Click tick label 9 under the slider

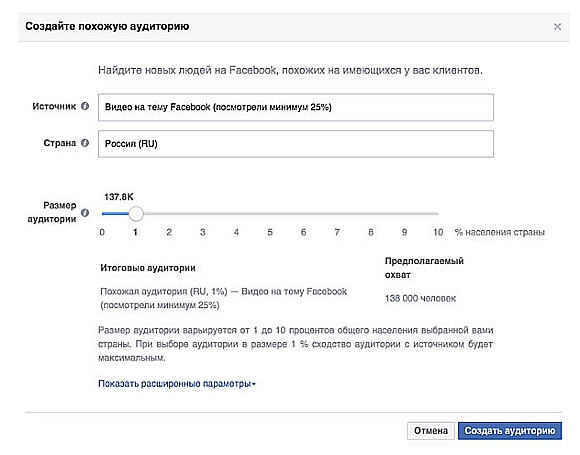pos(404,232)
